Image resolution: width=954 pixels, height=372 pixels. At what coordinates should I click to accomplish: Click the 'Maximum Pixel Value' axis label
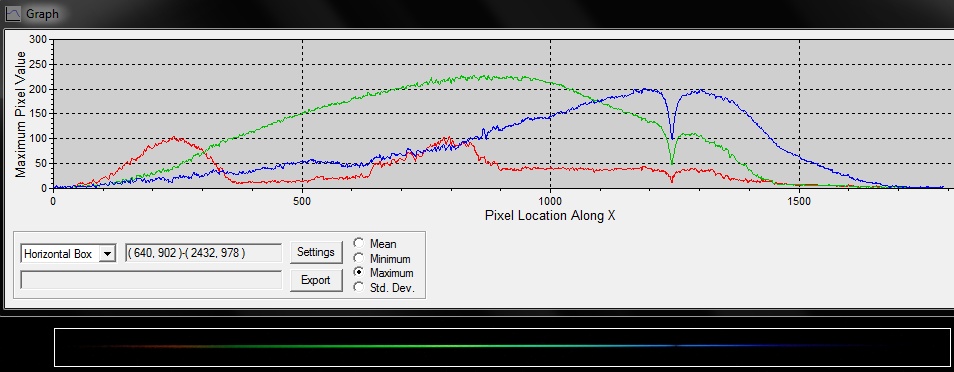tap(21, 114)
